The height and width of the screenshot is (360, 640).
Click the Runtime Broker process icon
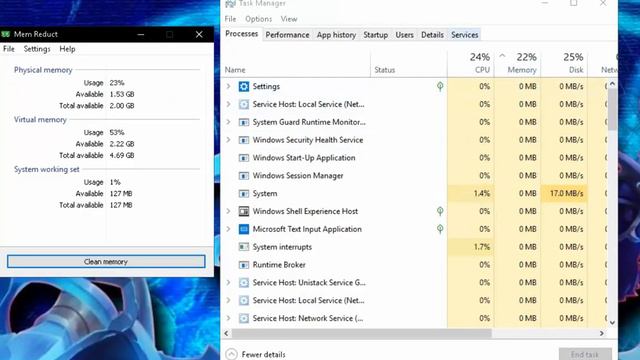pyautogui.click(x=244, y=265)
